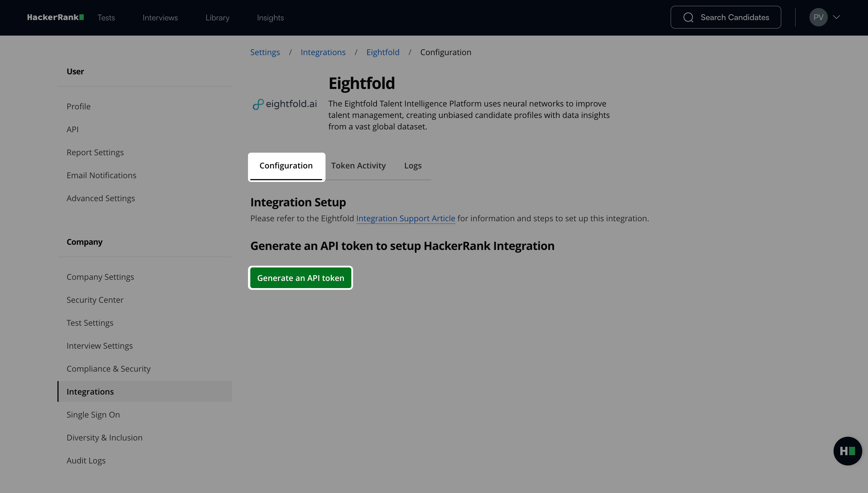Click Generate an API token button

(301, 278)
